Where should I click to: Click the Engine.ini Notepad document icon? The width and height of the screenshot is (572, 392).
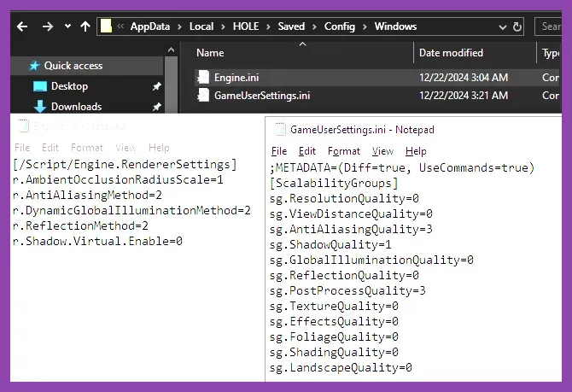tap(24, 126)
